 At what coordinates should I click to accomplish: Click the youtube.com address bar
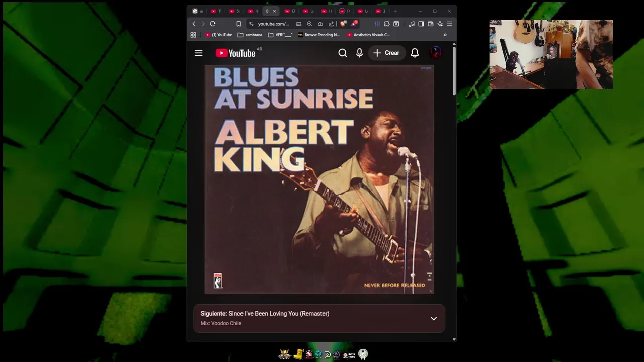pyautogui.click(x=273, y=24)
